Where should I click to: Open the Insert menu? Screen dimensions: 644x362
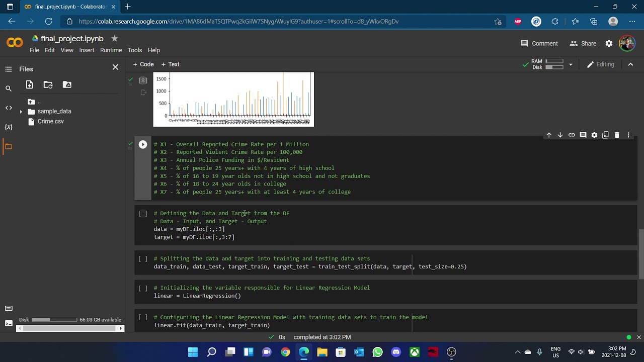87,50
